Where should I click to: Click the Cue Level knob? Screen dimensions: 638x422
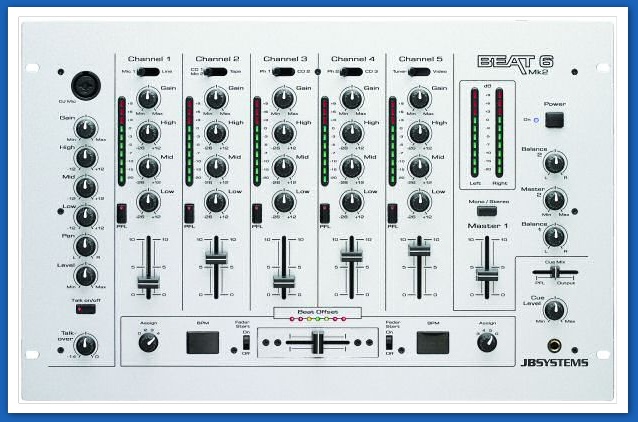pos(555,310)
